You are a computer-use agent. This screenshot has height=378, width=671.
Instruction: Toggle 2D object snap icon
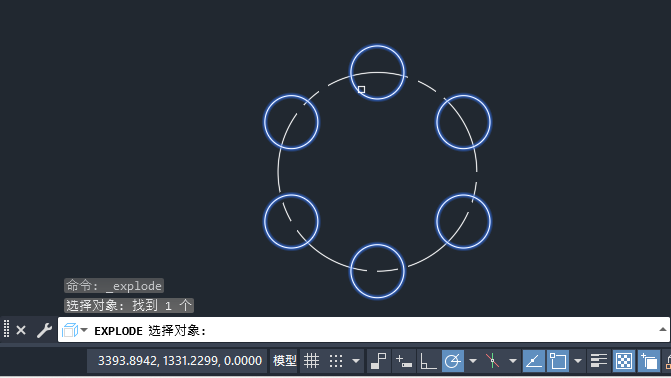[x=558, y=361]
